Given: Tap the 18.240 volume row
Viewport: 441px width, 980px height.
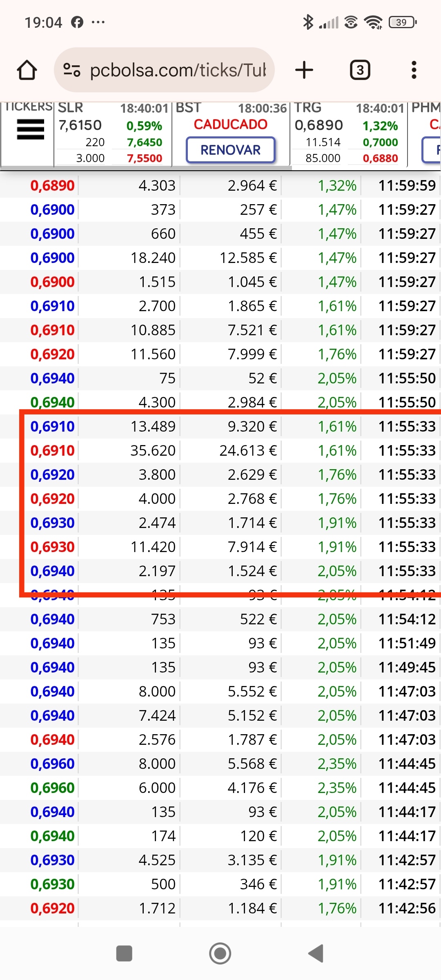Looking at the screenshot, I should 220,258.
